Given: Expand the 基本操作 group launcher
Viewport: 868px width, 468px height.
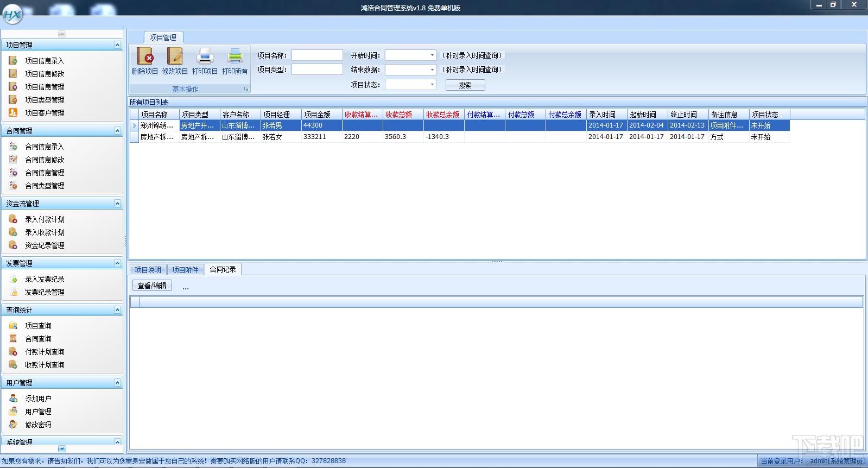Looking at the screenshot, I should [246, 89].
